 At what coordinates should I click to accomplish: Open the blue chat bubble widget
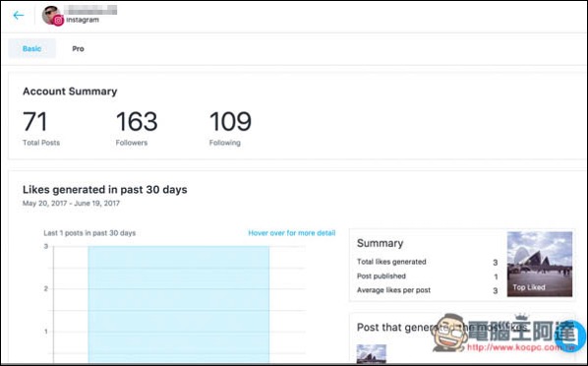572,335
